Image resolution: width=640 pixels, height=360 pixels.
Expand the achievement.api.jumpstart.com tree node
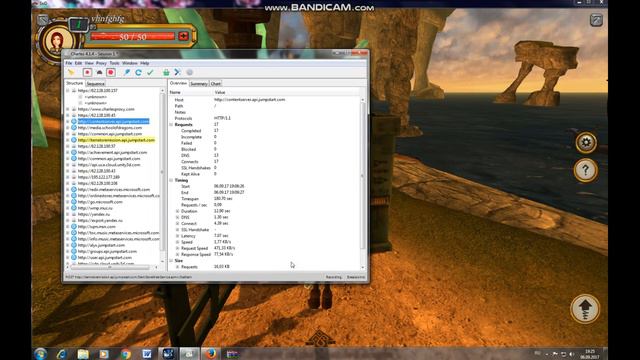pyautogui.click(x=68, y=152)
